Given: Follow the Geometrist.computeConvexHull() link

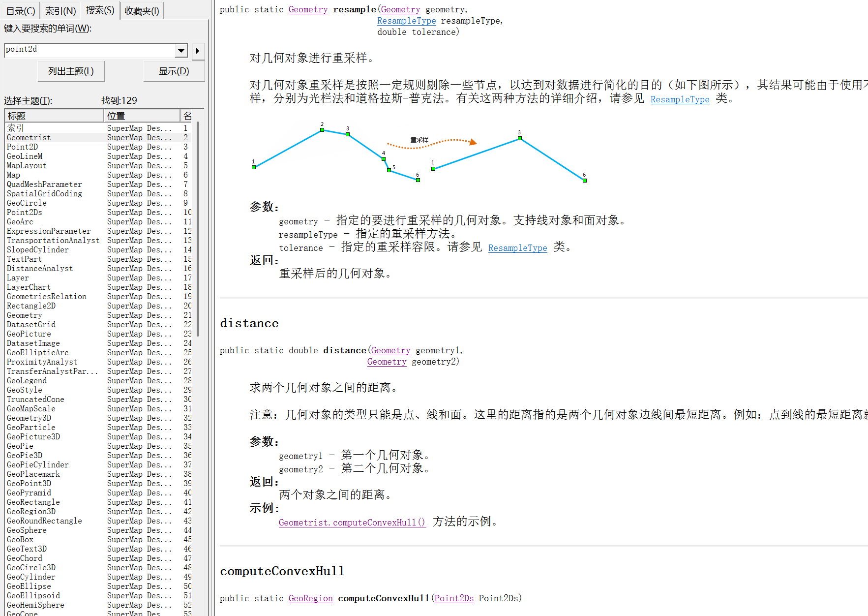Looking at the screenshot, I should [352, 522].
